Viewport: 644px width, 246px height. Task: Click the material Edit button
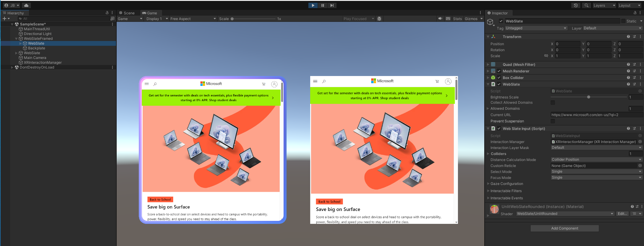(x=622, y=214)
